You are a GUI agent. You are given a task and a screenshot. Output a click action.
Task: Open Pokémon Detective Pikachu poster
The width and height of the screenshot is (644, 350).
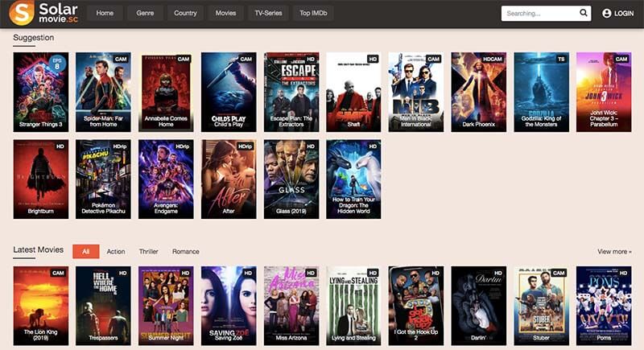pos(103,179)
